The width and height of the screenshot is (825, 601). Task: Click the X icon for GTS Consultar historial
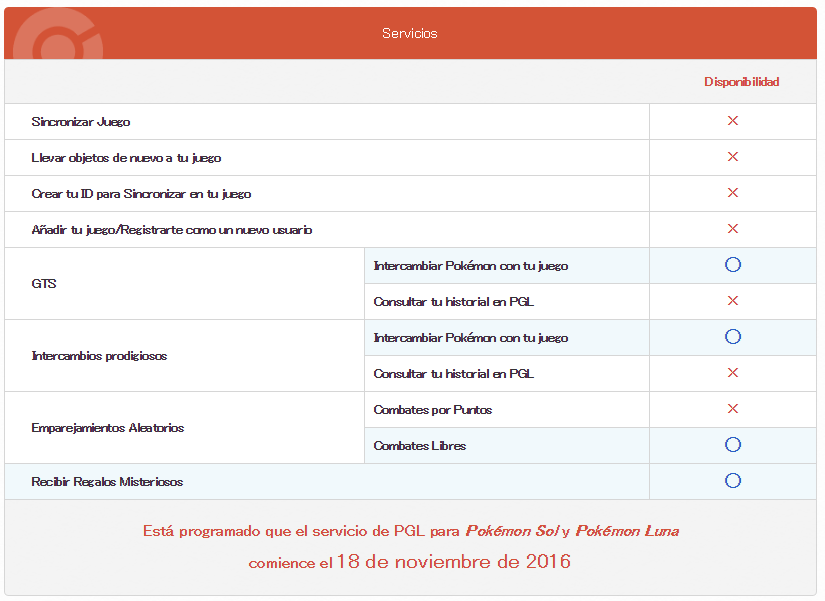click(x=732, y=301)
